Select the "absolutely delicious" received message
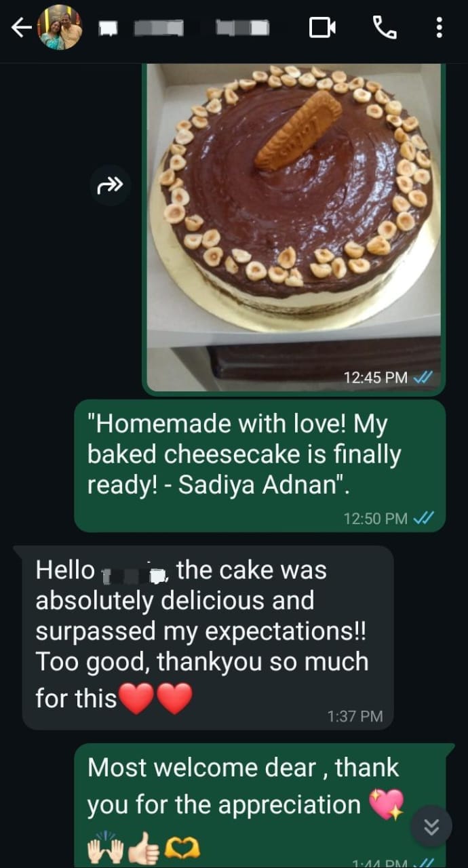 tap(208, 638)
